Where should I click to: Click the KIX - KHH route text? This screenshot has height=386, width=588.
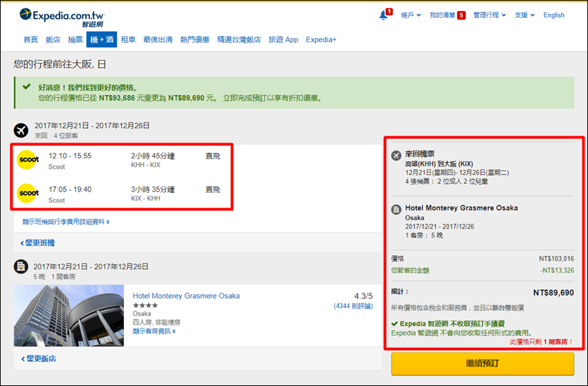click(x=145, y=198)
